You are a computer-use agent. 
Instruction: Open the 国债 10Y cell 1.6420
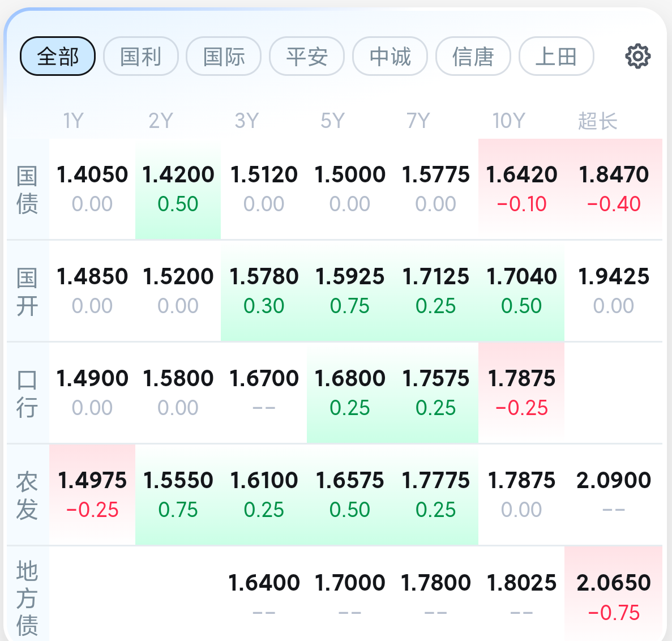click(521, 189)
